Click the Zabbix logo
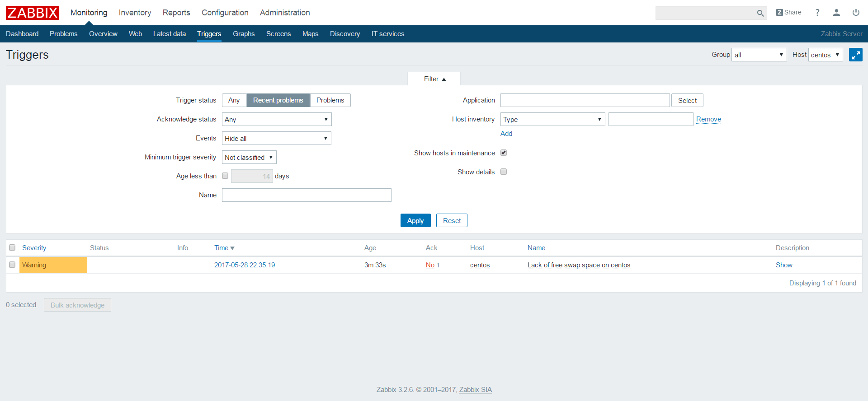Screen dimensions: 868x401 point(33,13)
